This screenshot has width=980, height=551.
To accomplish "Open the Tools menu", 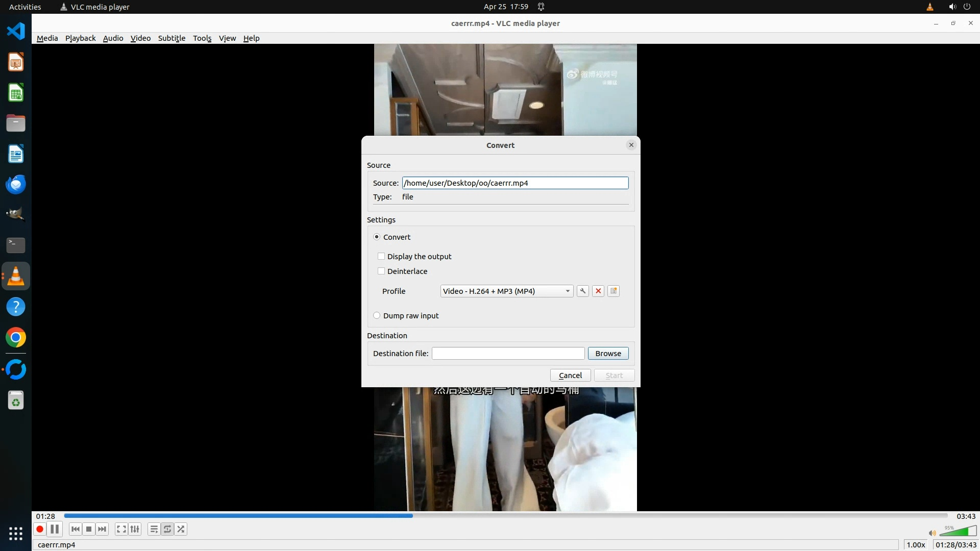I will (x=202, y=38).
